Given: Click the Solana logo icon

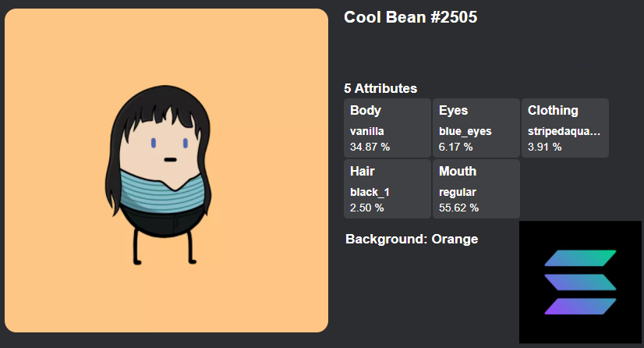Looking at the screenshot, I should 580,282.
